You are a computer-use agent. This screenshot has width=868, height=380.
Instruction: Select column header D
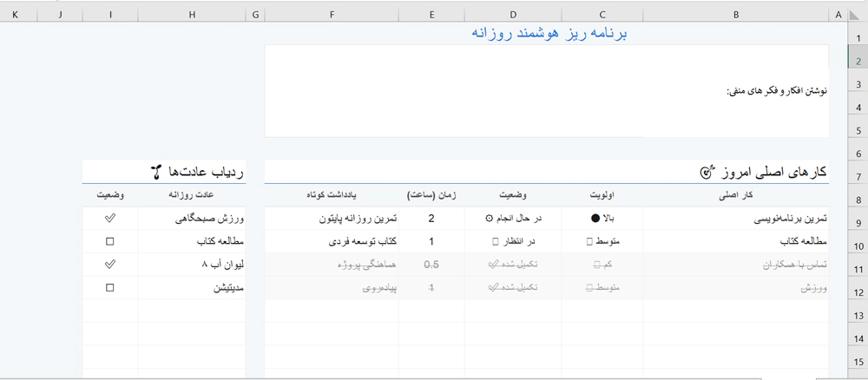[513, 16]
